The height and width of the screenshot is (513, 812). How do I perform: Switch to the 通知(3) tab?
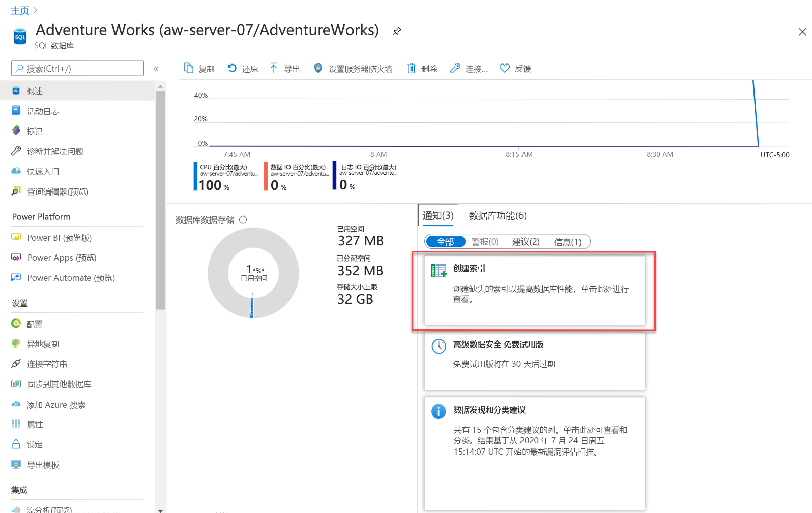point(438,215)
